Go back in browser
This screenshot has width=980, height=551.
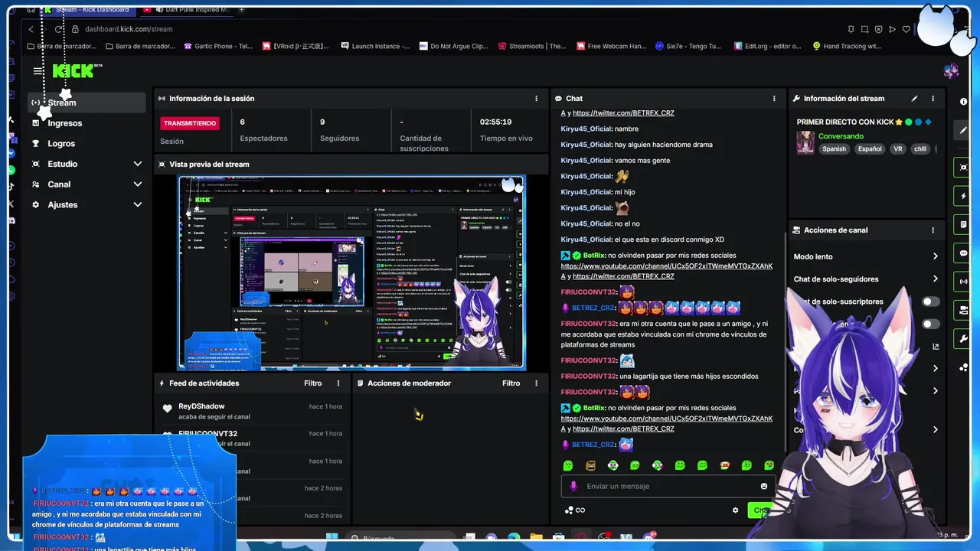pos(31,29)
